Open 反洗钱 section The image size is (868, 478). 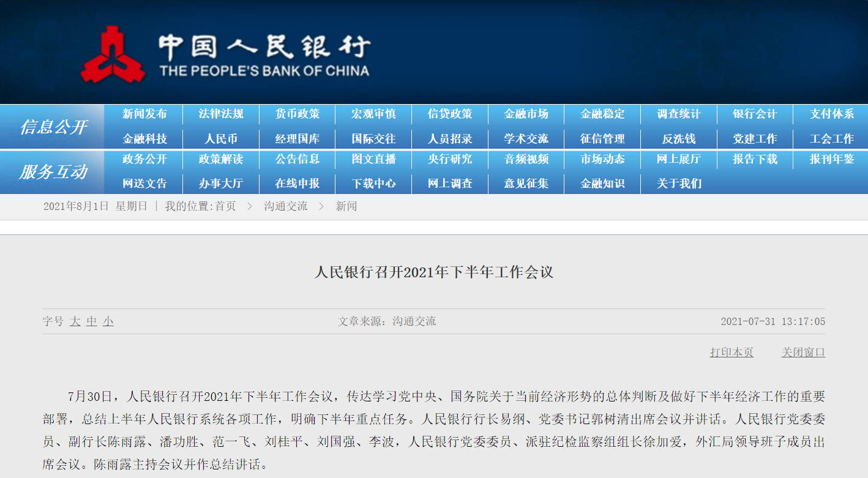click(x=679, y=139)
